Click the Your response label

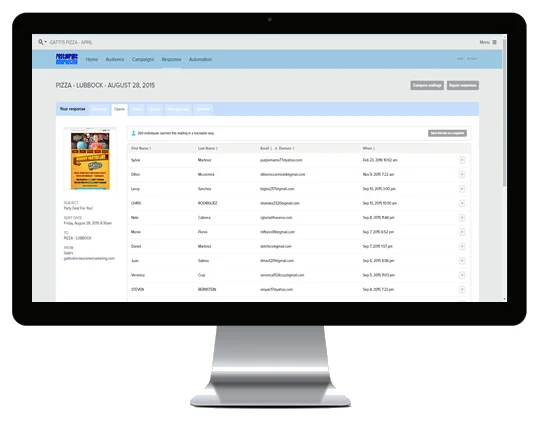pos(72,109)
